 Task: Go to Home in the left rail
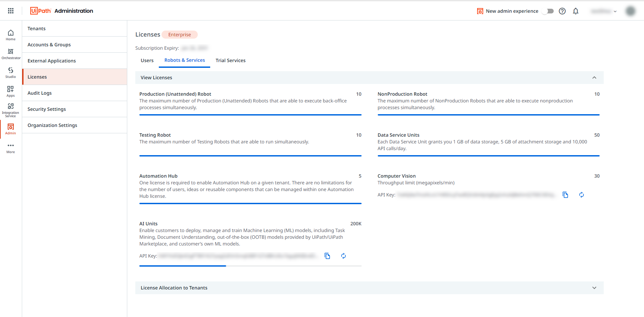click(11, 35)
